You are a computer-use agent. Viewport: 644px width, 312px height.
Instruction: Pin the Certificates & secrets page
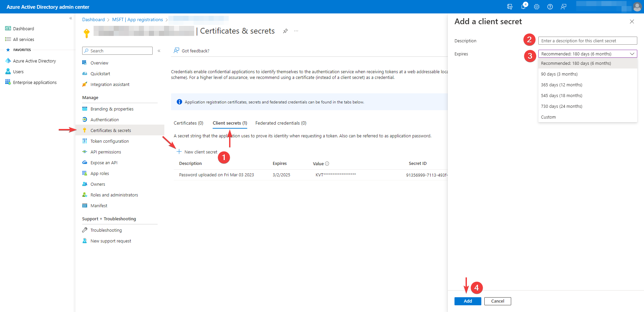pyautogui.click(x=285, y=31)
